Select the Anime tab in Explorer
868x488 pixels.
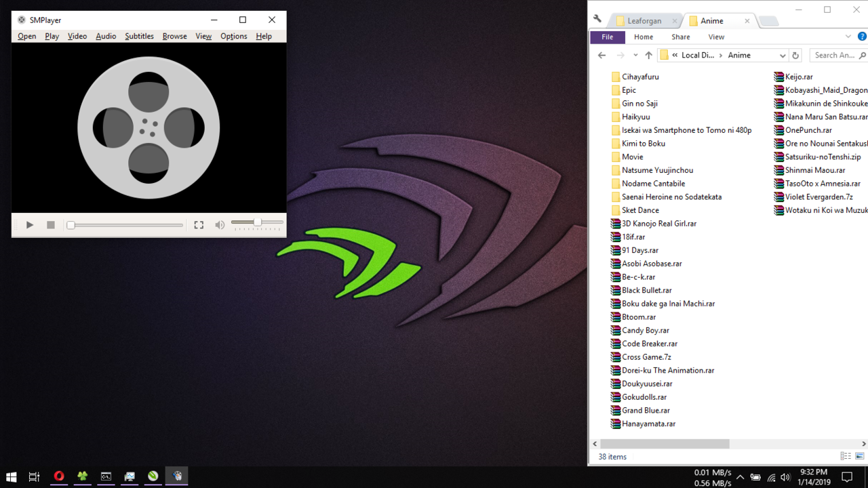tap(712, 21)
